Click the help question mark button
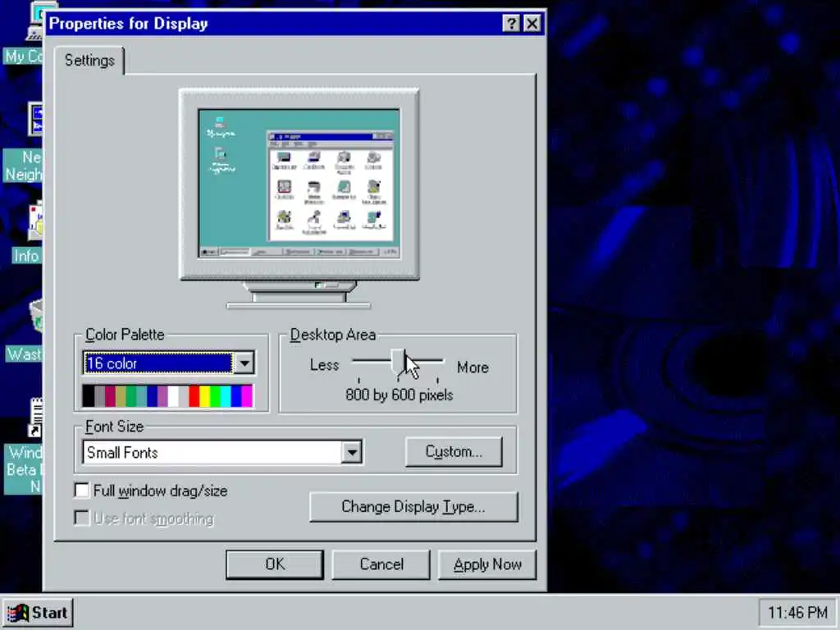Screen dimensions: 840x630 512,24
